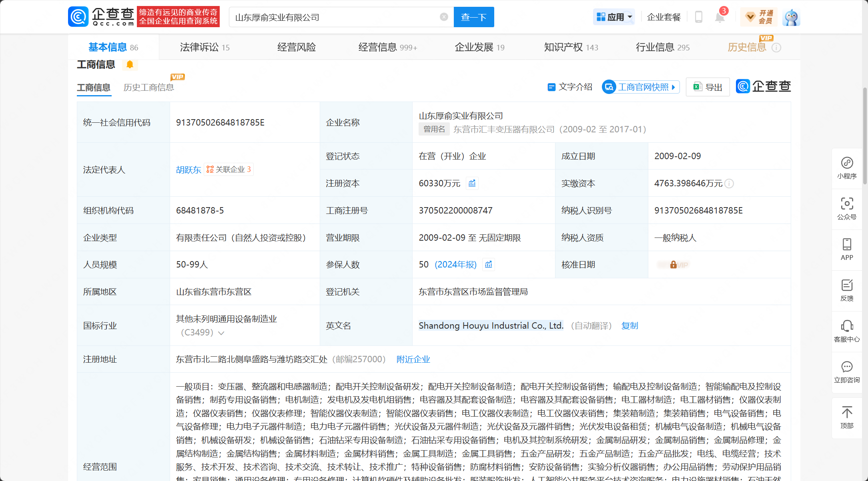Open registered capital trend chart icon
Viewport: 868px width, 481px height.
tap(472, 183)
